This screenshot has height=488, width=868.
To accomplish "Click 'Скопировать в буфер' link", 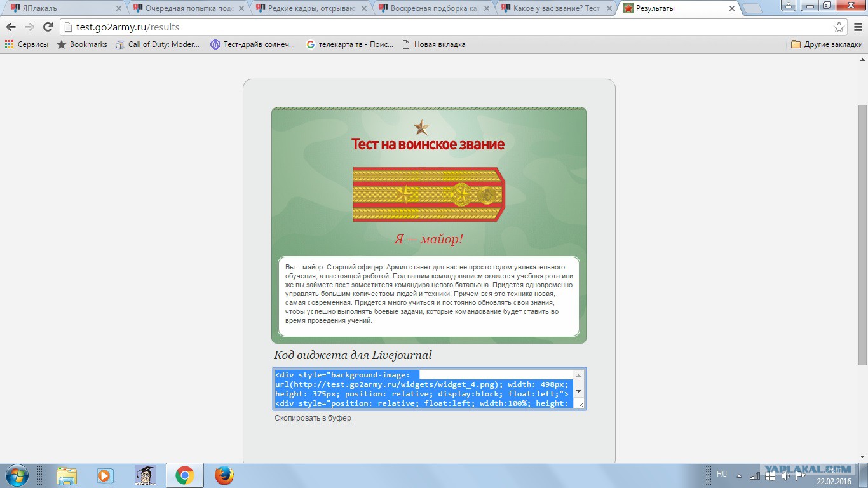I will 313,418.
